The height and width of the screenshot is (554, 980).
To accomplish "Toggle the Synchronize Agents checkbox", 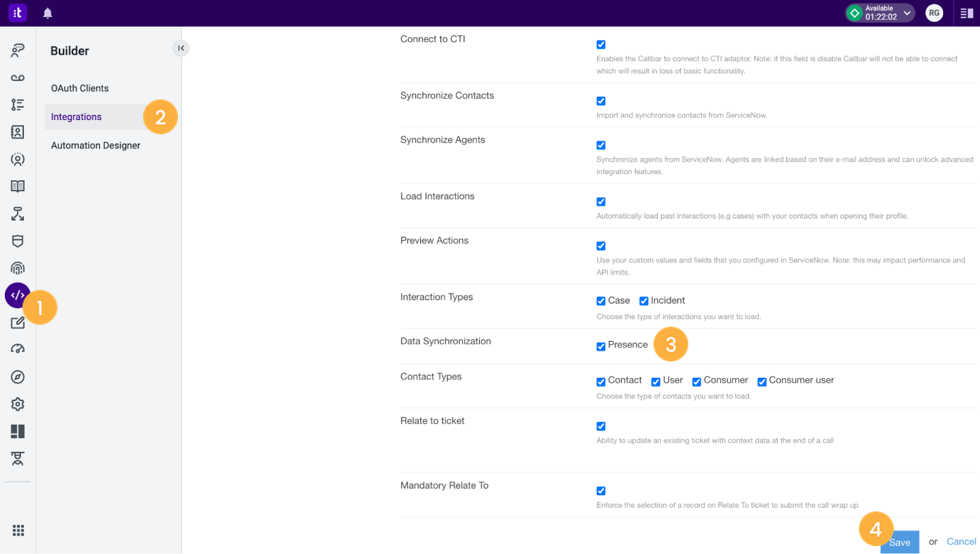I will (601, 145).
